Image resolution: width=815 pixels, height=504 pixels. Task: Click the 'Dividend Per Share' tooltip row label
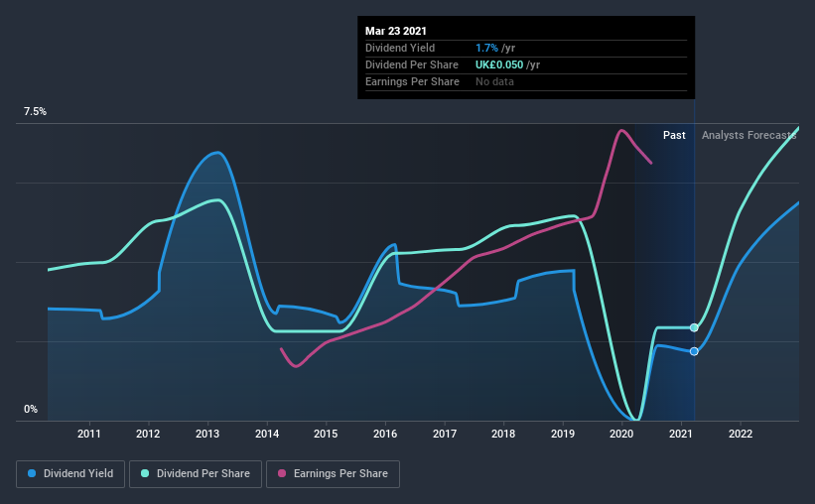click(x=412, y=64)
